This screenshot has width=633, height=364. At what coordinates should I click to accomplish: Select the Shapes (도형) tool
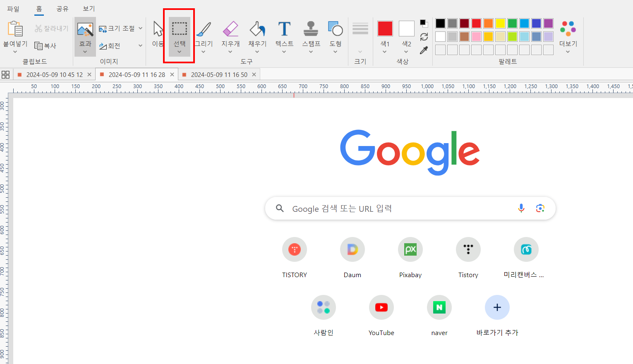pos(336,29)
